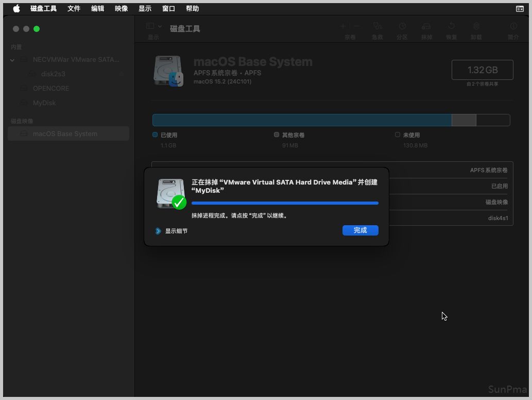Click the 简介 info toolbar icon
The width and height of the screenshot is (532, 400).
(513, 26)
